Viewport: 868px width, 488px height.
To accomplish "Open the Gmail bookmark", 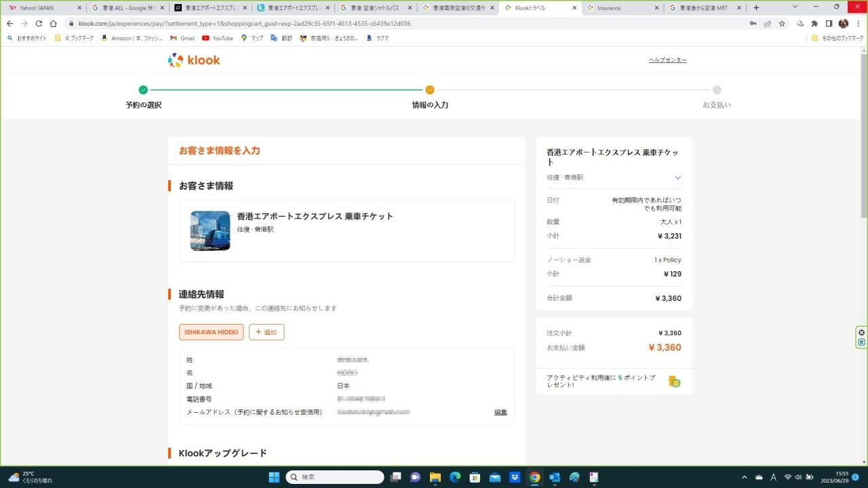I will click(182, 38).
